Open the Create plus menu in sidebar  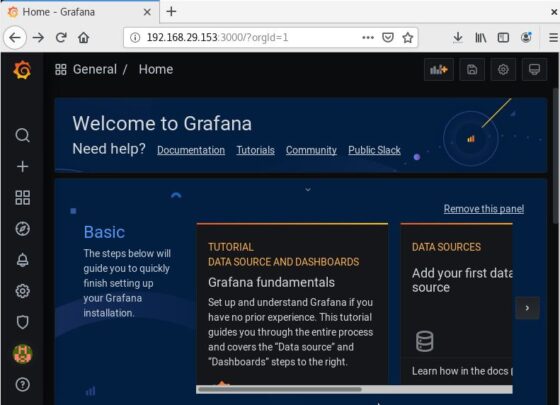pos(22,166)
